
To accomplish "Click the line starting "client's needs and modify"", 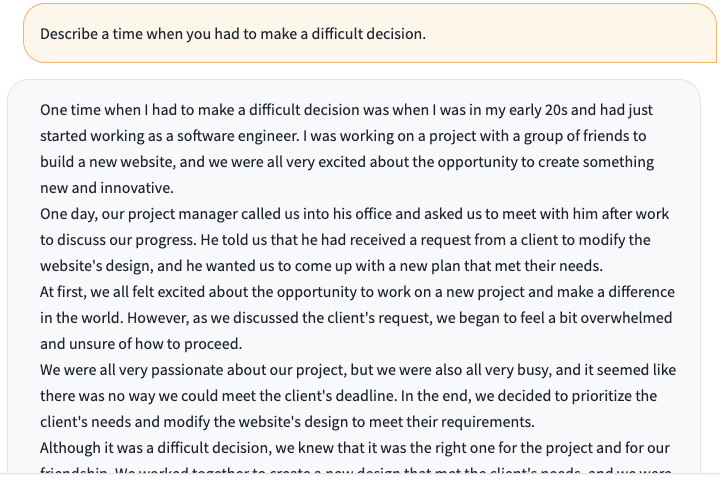I will (x=287, y=422).
